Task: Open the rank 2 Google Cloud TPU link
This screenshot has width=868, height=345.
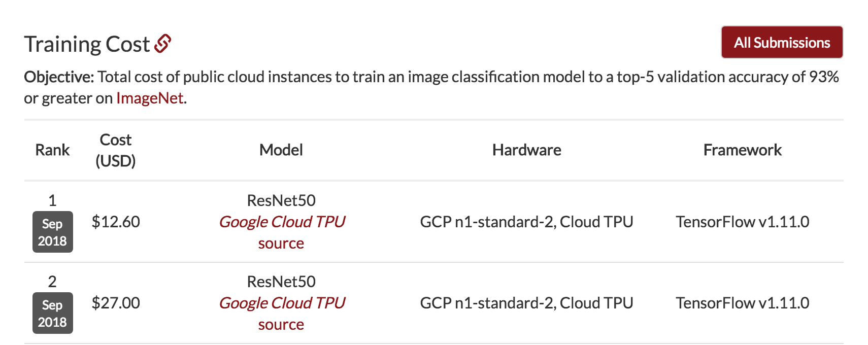Action: point(282,303)
